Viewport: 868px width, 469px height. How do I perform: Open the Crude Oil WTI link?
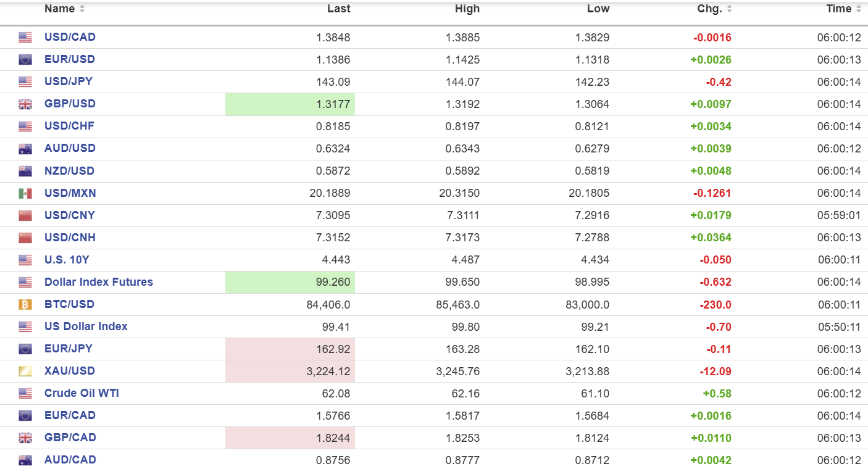point(81,393)
